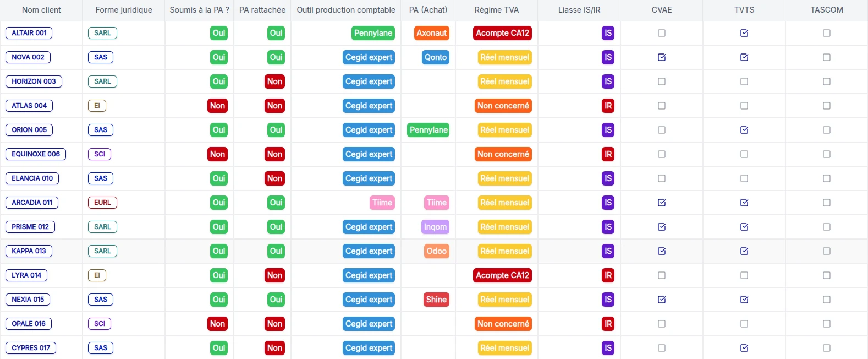Uncheck CVAE checkbox for ARCADIA 011
868x359 pixels.
(x=662, y=203)
